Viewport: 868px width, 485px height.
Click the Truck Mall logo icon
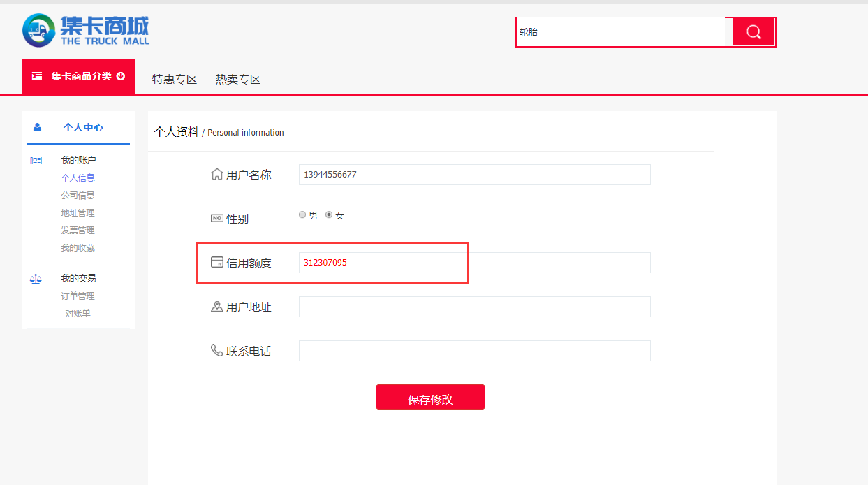tap(38, 31)
